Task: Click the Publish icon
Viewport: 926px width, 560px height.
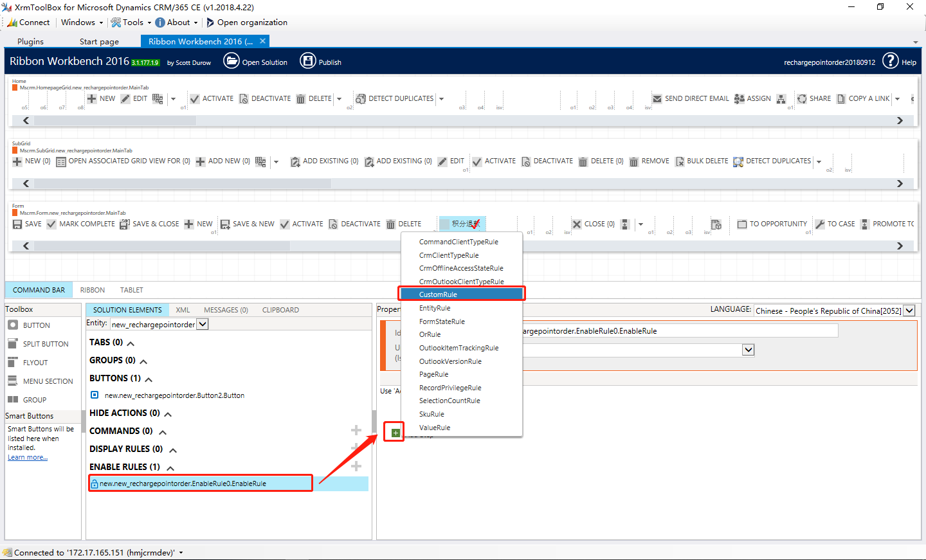Action: [x=308, y=61]
